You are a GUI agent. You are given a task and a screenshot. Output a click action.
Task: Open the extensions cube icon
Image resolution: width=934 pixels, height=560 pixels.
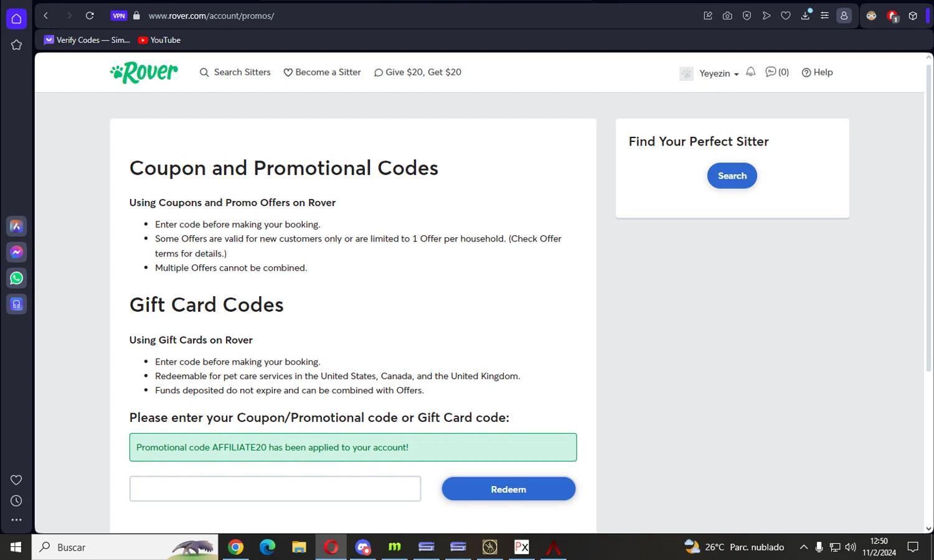tap(913, 16)
